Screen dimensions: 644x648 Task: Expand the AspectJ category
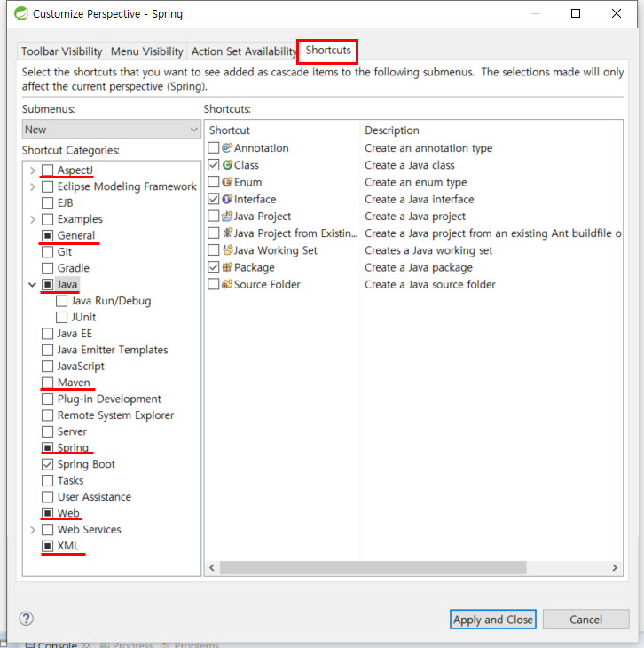33,170
